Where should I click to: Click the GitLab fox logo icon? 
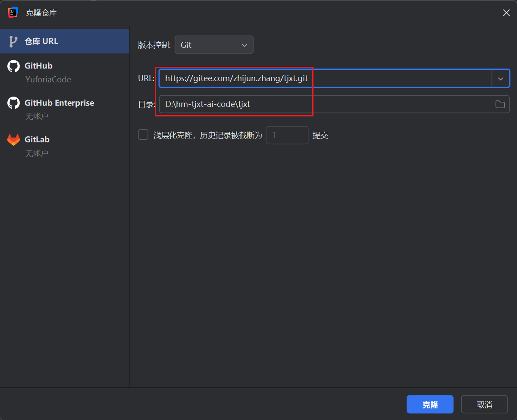[x=13, y=140]
